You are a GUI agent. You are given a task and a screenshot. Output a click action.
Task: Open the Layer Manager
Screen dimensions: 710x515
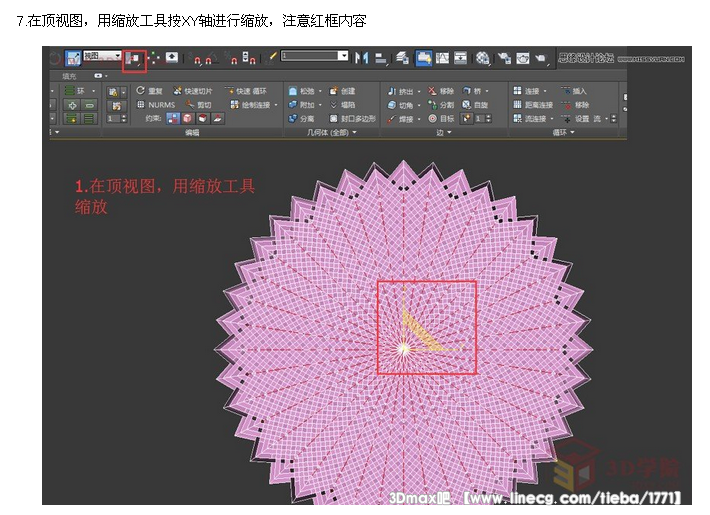pyautogui.click(x=402, y=58)
